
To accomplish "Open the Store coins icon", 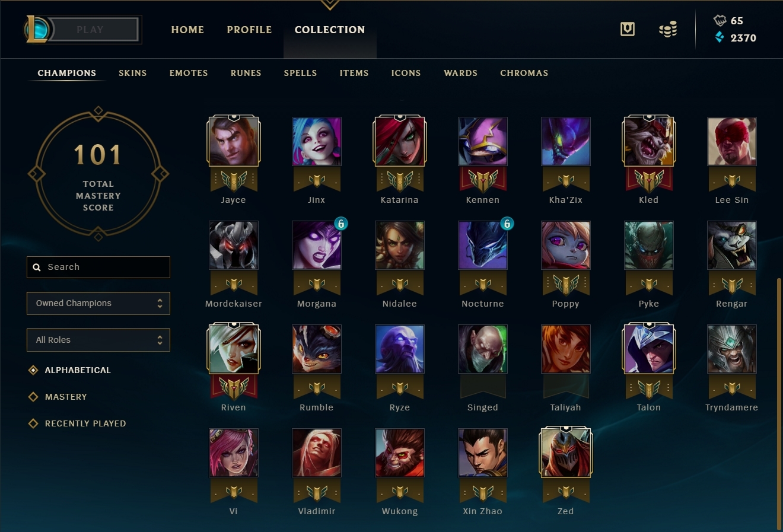I will coord(668,29).
